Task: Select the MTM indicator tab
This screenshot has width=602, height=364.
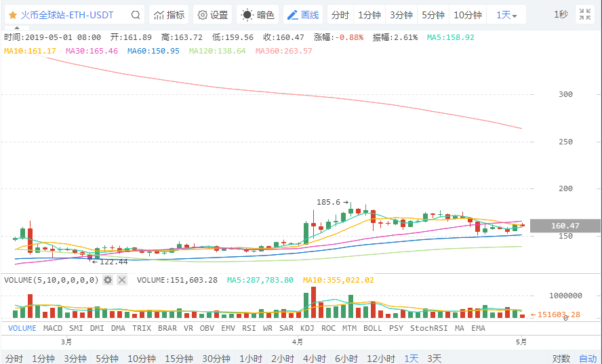Action: coord(349,328)
